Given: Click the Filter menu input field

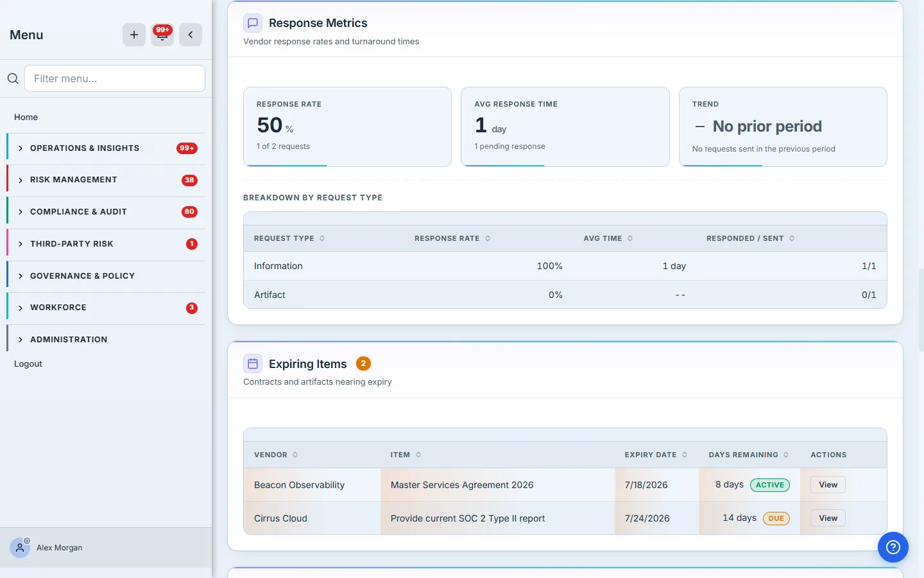Looking at the screenshot, I should pos(115,78).
